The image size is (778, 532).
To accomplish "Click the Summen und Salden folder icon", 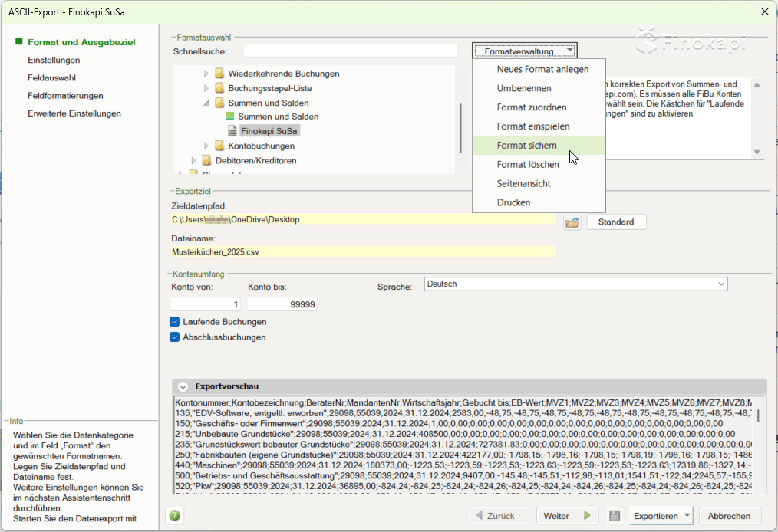I will [219, 103].
